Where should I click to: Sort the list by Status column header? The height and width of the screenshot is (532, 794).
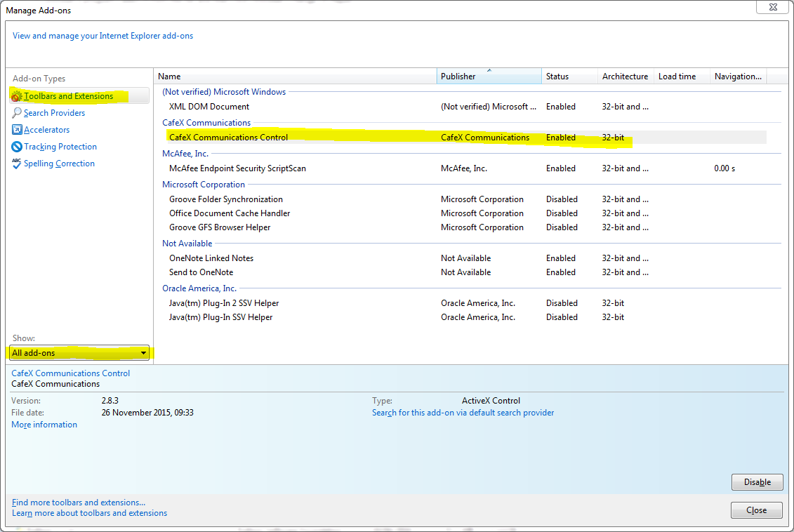[569, 77]
